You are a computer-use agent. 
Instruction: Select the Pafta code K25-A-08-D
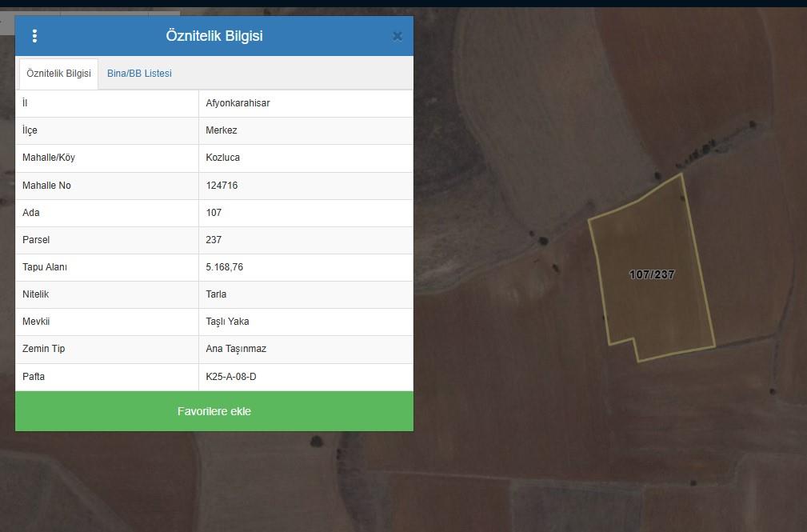pos(231,377)
